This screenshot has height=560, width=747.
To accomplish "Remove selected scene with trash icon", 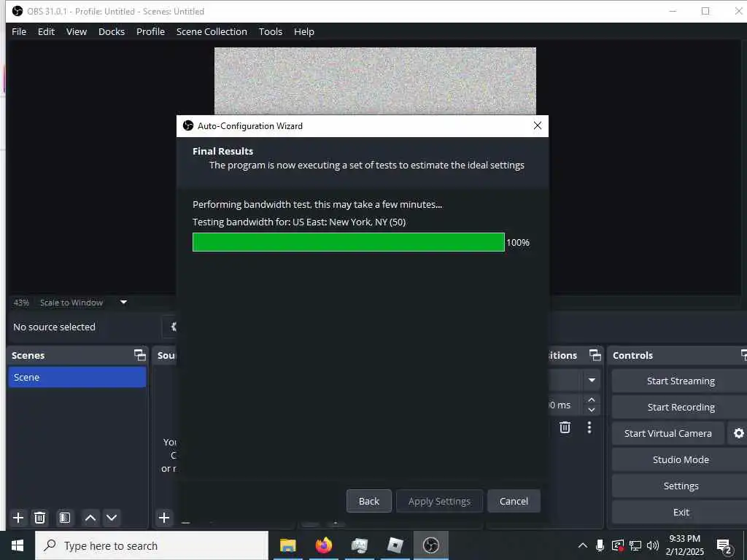I will pyautogui.click(x=40, y=518).
